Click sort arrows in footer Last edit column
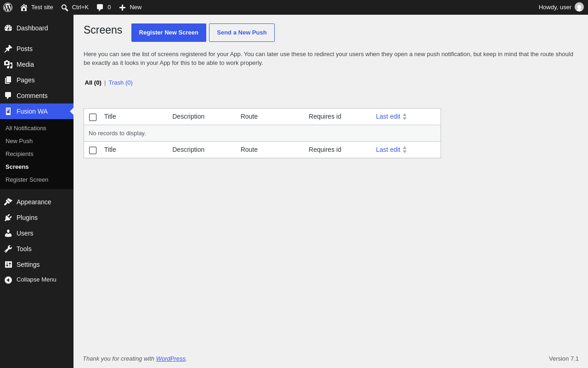The width and height of the screenshot is (588, 368). click(405, 150)
